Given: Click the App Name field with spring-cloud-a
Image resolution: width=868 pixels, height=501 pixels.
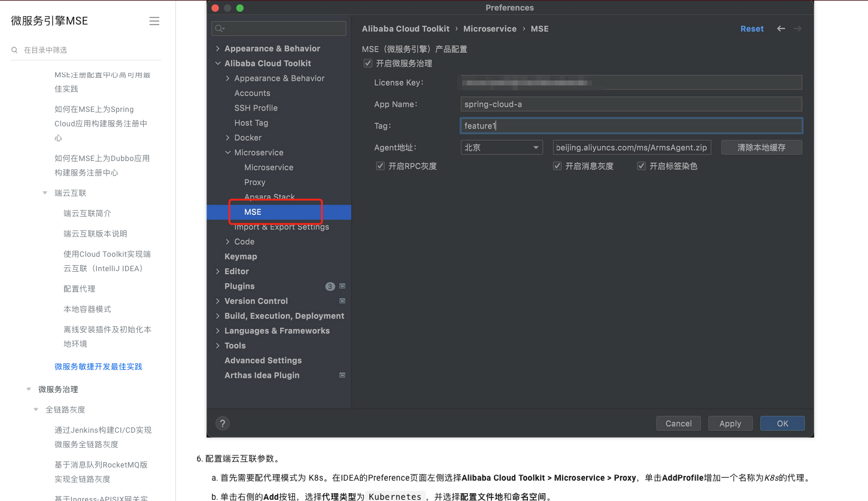Looking at the screenshot, I should click(x=631, y=104).
